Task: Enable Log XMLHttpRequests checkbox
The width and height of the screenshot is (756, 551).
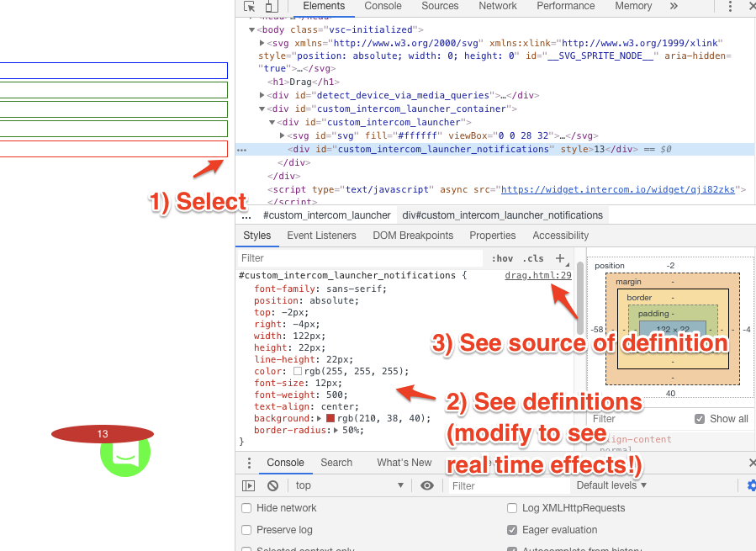Action: [x=512, y=508]
